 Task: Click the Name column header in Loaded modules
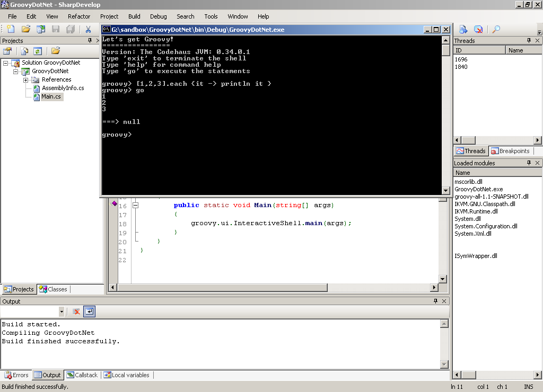497,173
